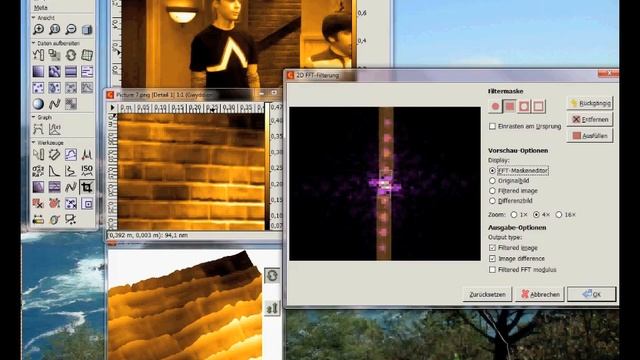Screen dimensions: 640x360
Task: Open the Meta menu in toolbox
Action: tap(40, 7)
